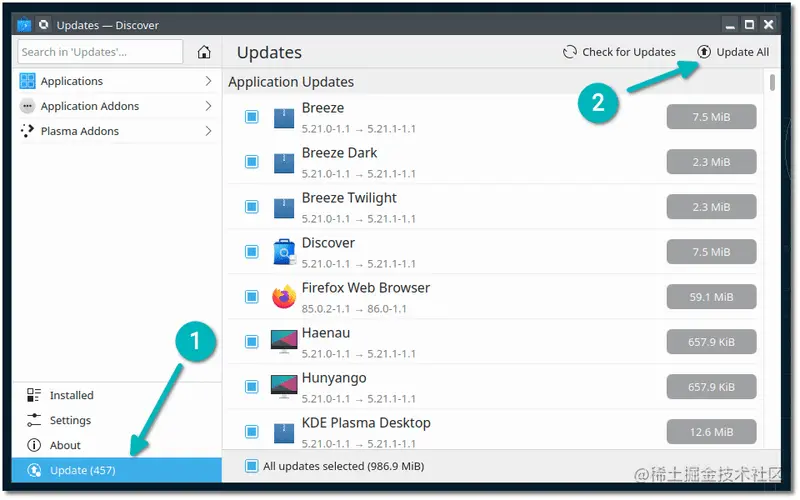Click the About info icon
This screenshot has width=800, height=500.
click(34, 445)
